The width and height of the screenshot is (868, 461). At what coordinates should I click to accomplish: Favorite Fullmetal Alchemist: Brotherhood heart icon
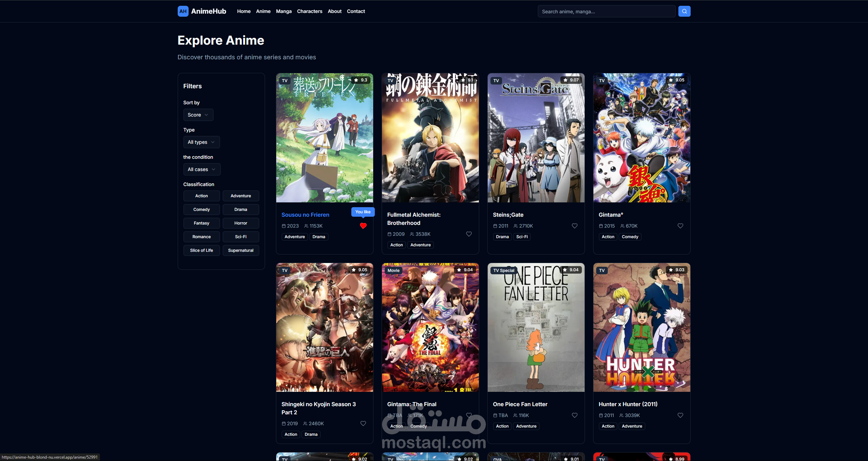[469, 234]
